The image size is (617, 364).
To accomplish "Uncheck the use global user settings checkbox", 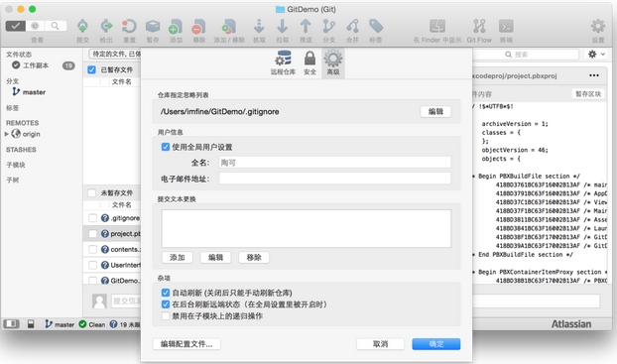I will [166, 147].
